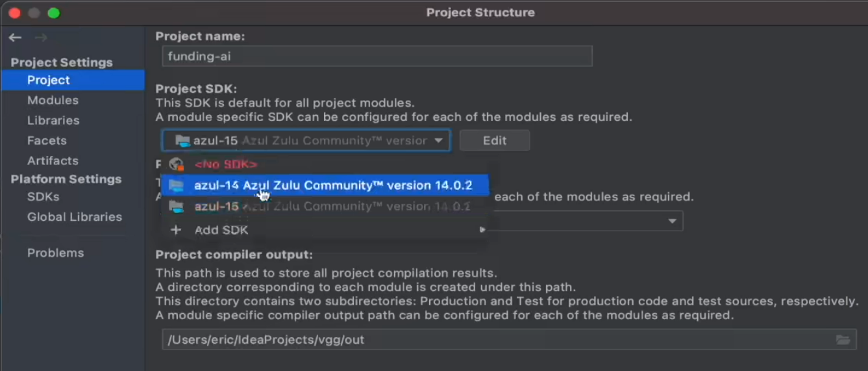Screen dimensions: 868x371
Task: Click the plus icon next to Add SDK
Action: click(175, 230)
